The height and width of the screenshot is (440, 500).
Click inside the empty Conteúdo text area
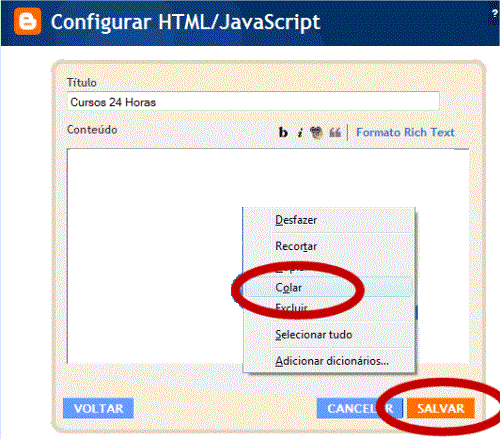click(153, 256)
